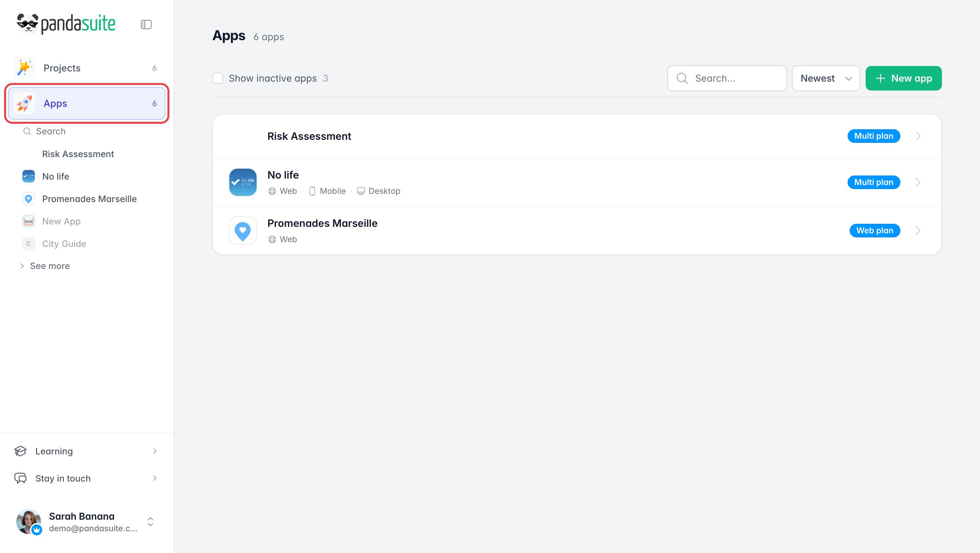
Task: Enable the Show inactive apps checkbox
Action: (x=218, y=78)
